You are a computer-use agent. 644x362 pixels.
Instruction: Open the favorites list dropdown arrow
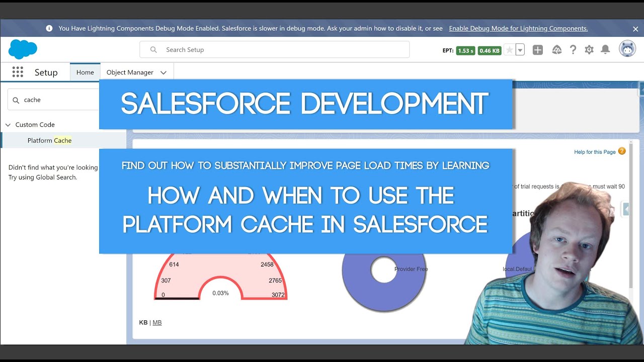tap(520, 50)
